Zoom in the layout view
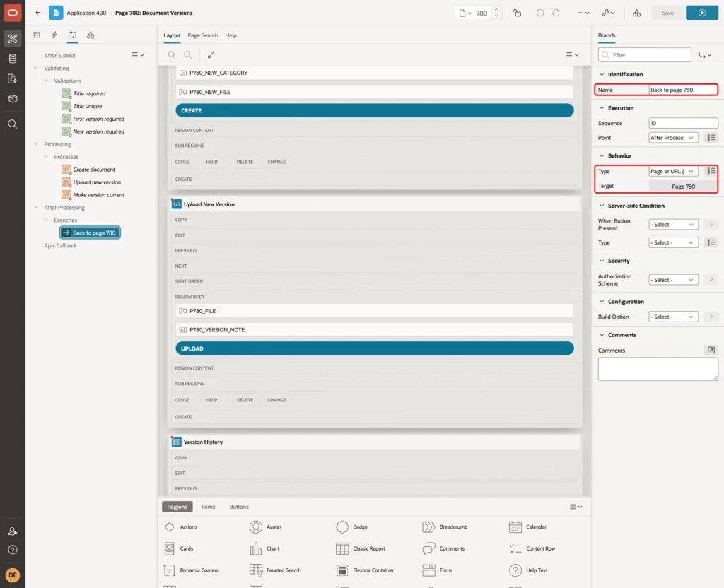Screen dimensions: 724x588 [187, 54]
